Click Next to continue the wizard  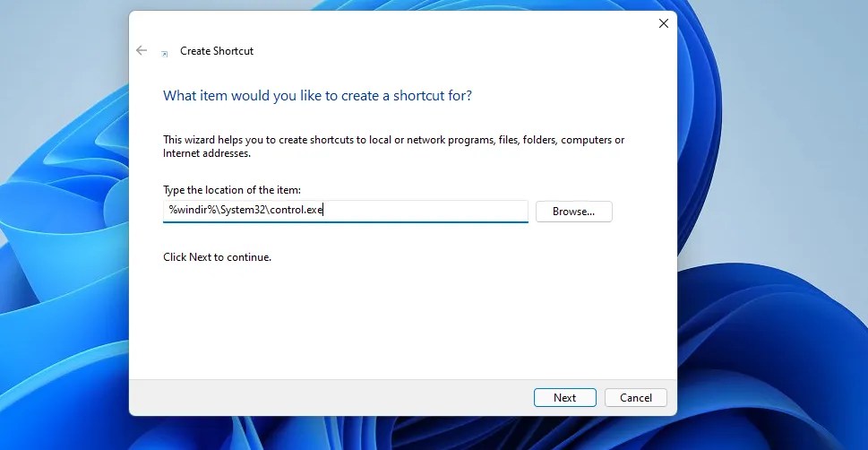point(564,398)
